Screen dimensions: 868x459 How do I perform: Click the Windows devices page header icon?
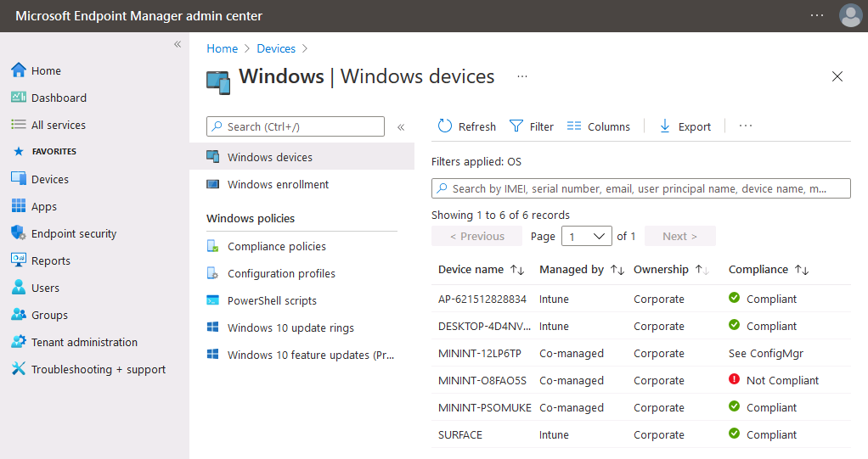click(218, 82)
